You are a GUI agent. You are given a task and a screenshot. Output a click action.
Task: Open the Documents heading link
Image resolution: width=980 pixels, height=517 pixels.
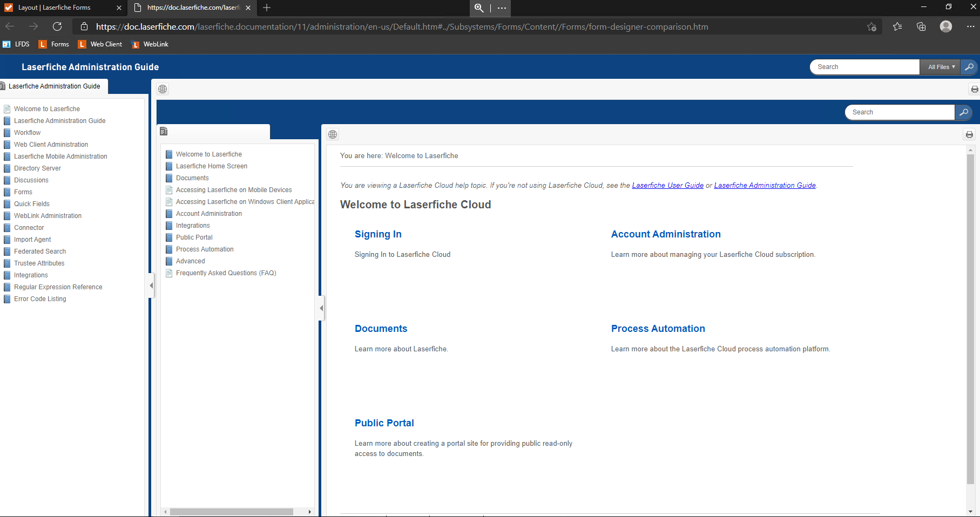(381, 329)
